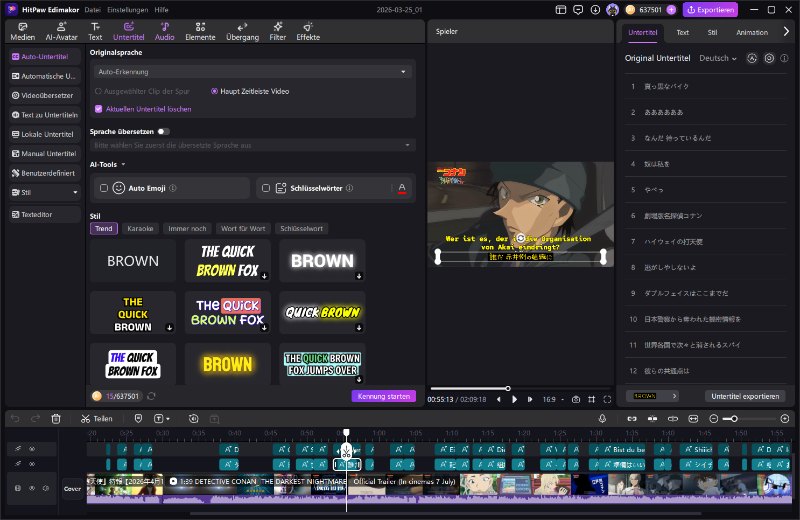The image size is (800, 520).
Task: Collapse the AI-Tools section
Action: (x=123, y=164)
